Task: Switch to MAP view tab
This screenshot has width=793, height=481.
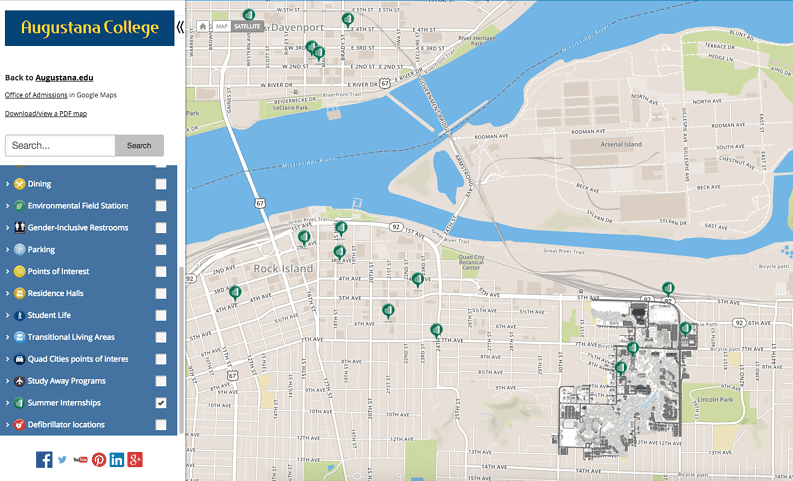Action: coord(221,26)
